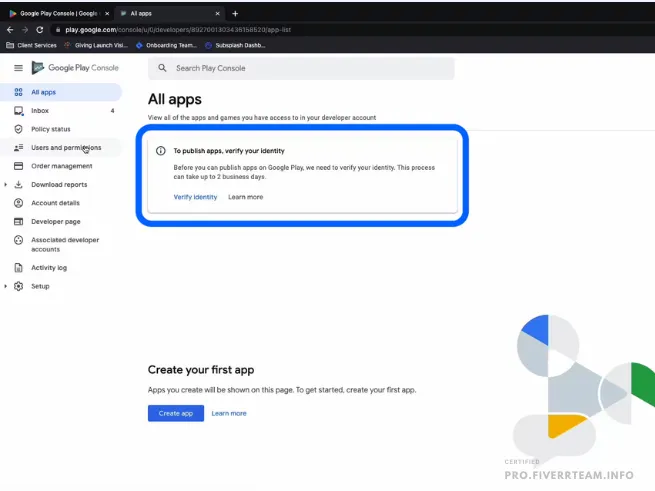Click the All apps grid icon

[x=18, y=92]
